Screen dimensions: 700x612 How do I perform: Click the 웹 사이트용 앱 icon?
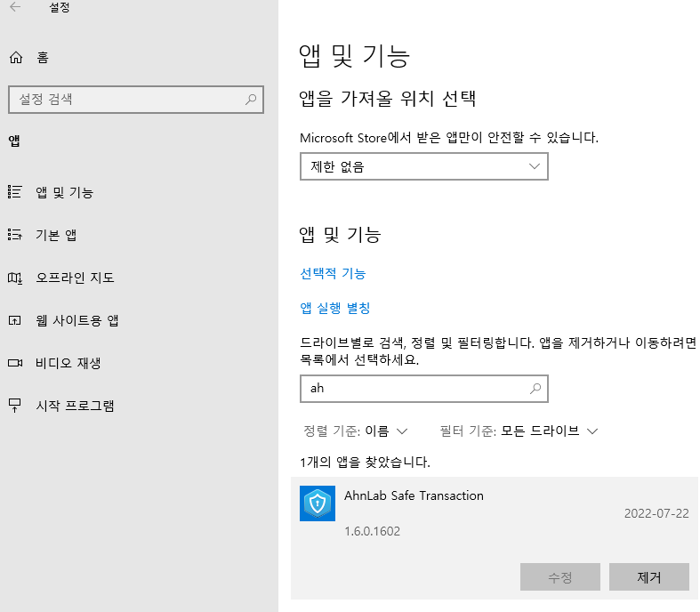[15, 320]
